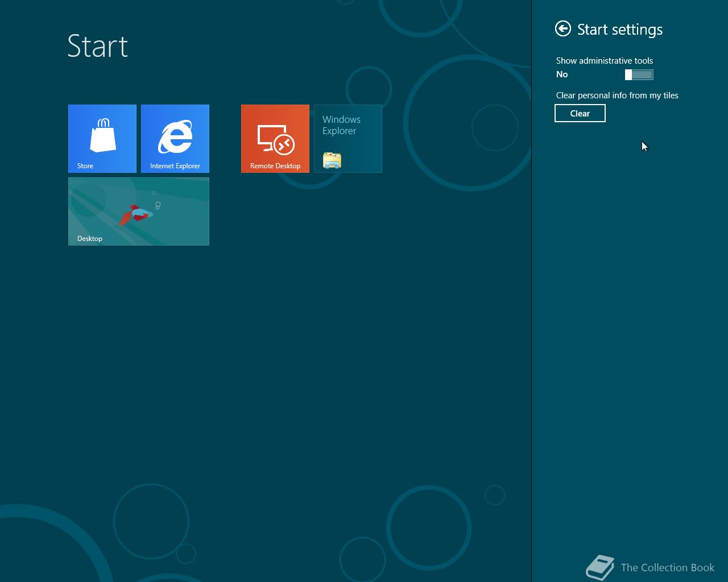The image size is (728, 582).
Task: Click the Start heading
Action: click(x=98, y=47)
